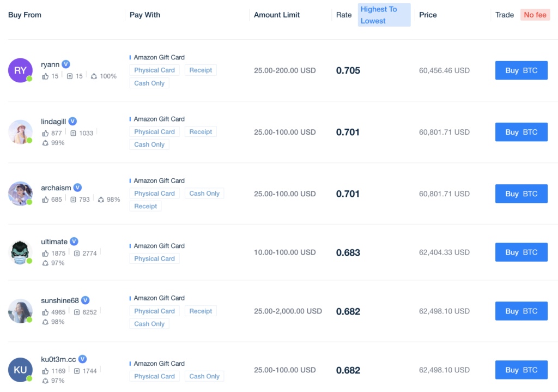
Task: Open sunshine68 username link
Action: (x=60, y=300)
